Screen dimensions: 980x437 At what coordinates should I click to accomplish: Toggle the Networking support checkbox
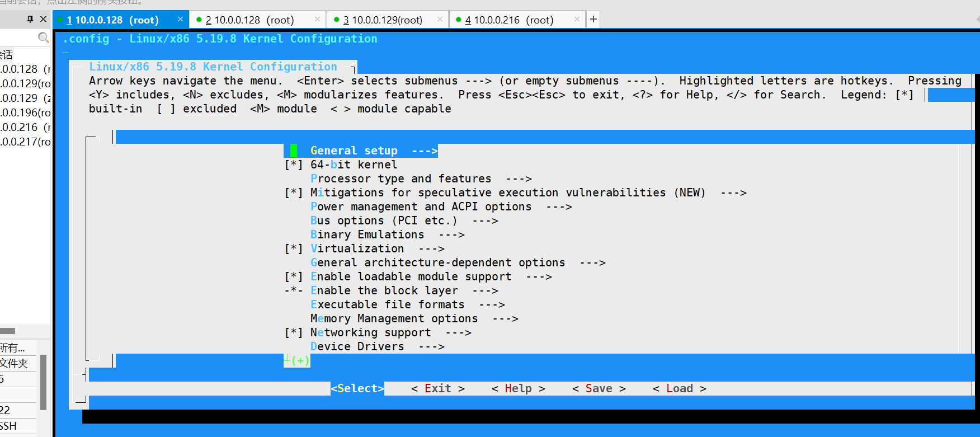294,332
